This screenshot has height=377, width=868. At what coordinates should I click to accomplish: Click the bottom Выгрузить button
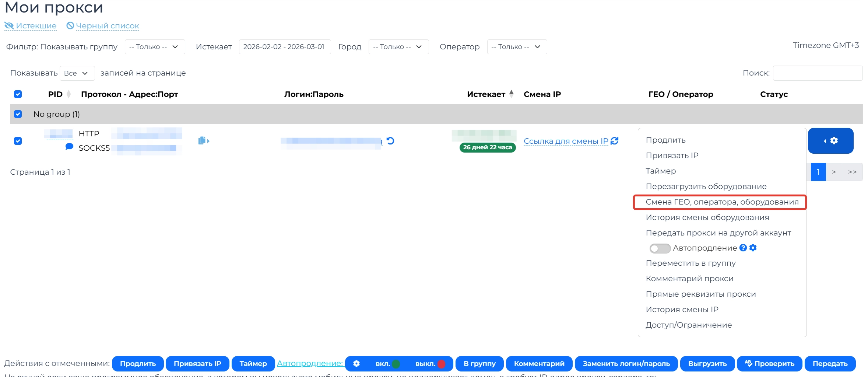click(x=707, y=364)
